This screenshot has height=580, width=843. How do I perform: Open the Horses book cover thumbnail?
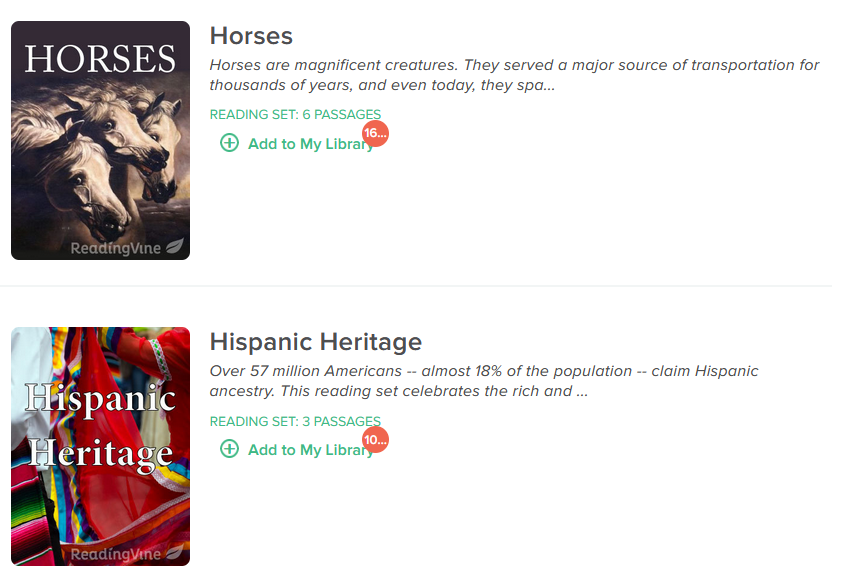click(101, 140)
